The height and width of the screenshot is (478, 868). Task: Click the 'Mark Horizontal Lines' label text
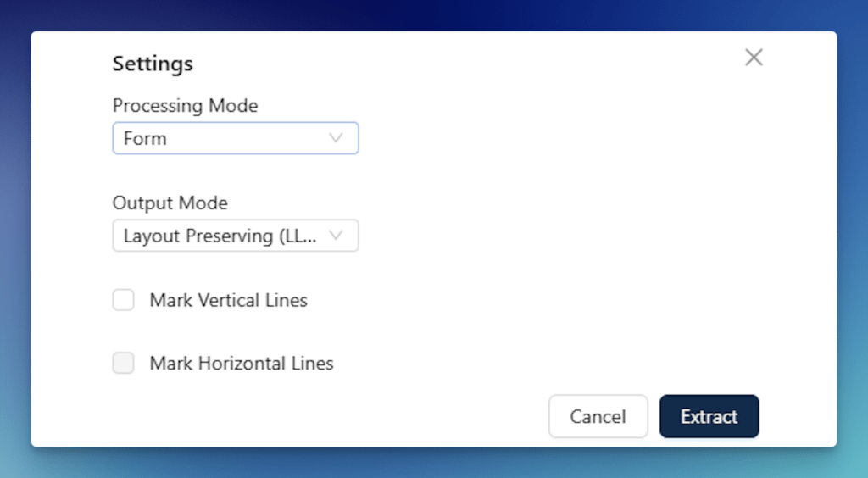coord(242,364)
